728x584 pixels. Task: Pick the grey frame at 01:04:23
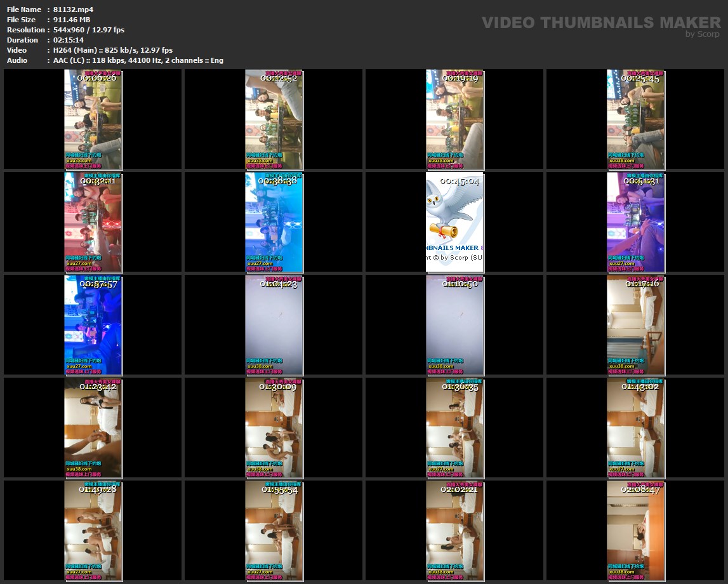pos(274,325)
